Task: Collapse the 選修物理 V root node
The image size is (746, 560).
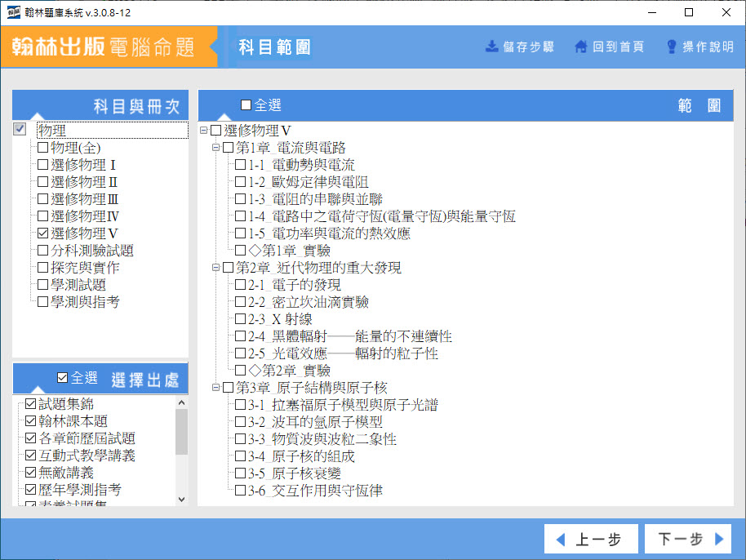Action: tap(204, 131)
